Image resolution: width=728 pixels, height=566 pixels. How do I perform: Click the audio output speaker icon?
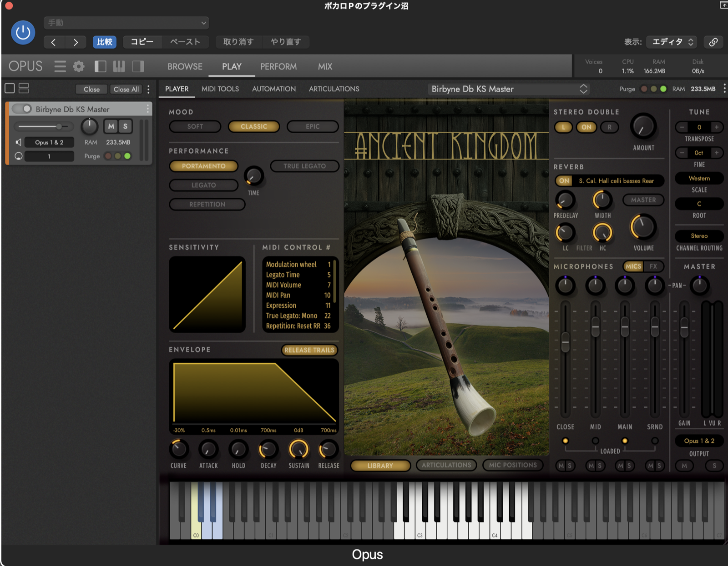pos(19,142)
